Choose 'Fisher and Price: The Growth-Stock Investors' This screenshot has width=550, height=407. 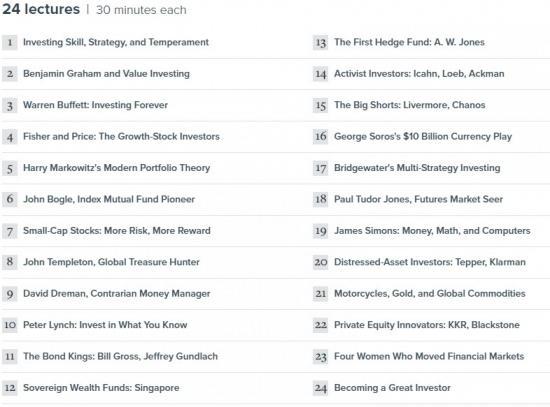(x=121, y=136)
